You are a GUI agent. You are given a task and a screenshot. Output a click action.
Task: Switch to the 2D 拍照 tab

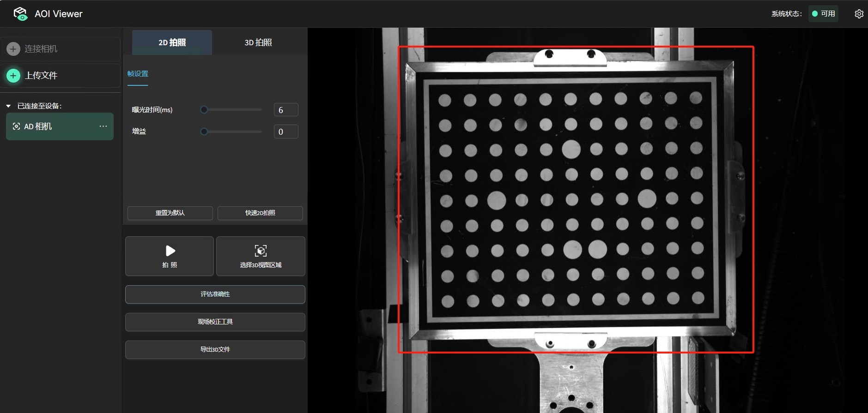[x=172, y=42]
